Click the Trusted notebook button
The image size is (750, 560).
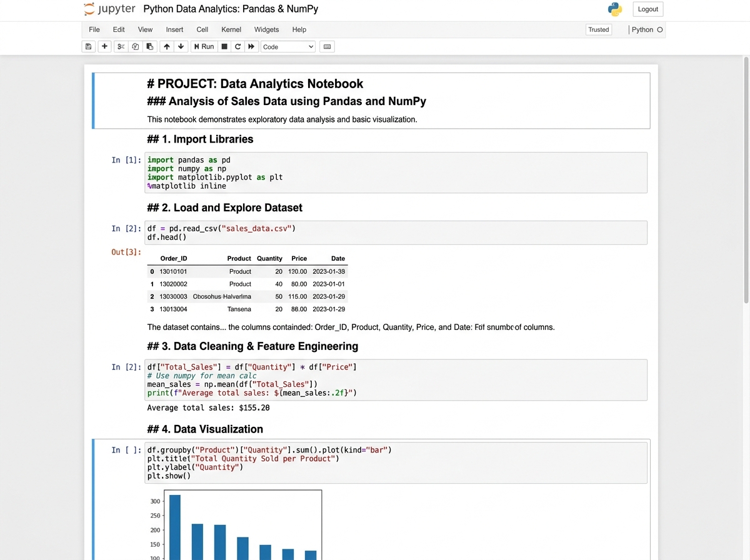(x=598, y=29)
